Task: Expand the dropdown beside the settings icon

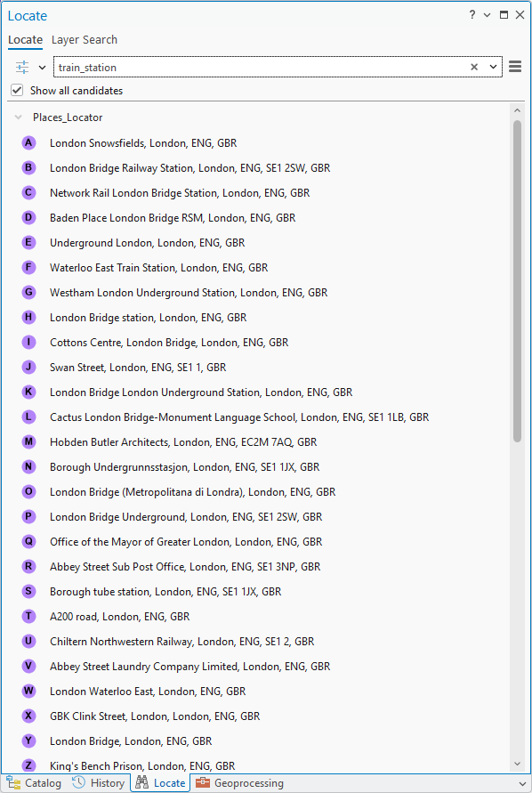Action: (x=42, y=68)
